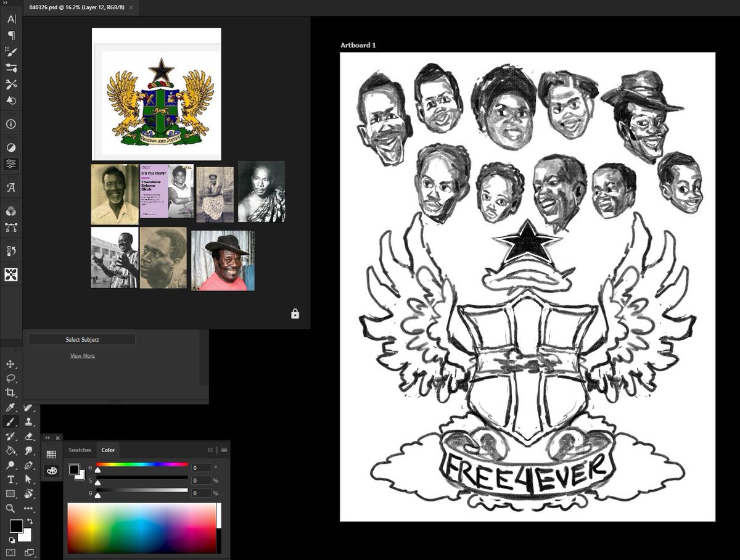Screen dimensions: 740x560
Task: Open the Info panel icon
Action: pos(11,124)
